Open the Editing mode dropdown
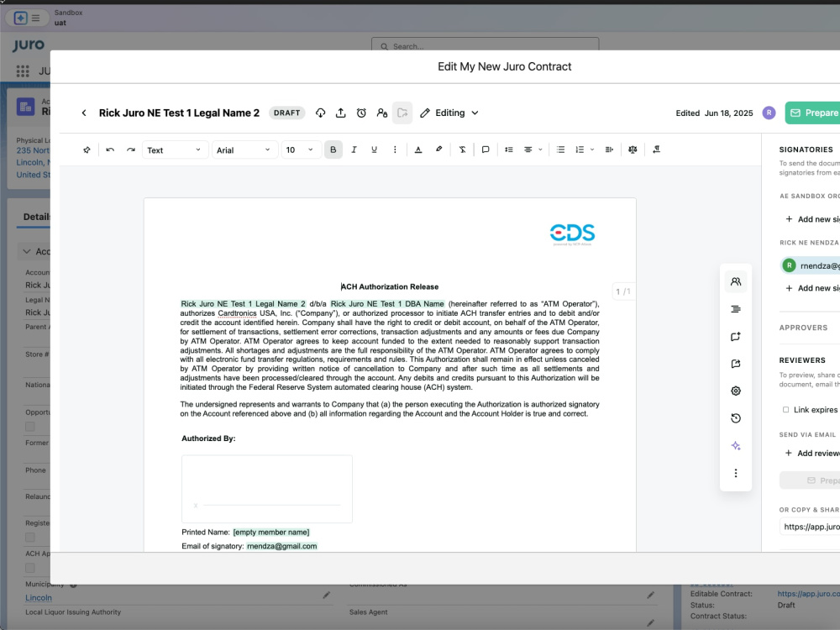 449,113
